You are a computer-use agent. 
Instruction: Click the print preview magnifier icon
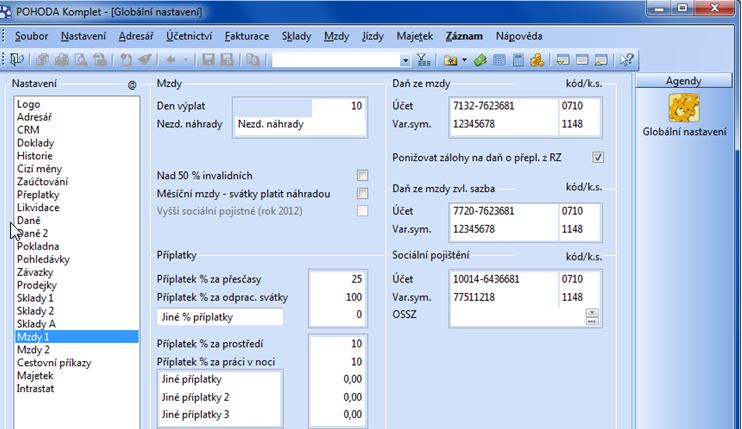point(81,60)
